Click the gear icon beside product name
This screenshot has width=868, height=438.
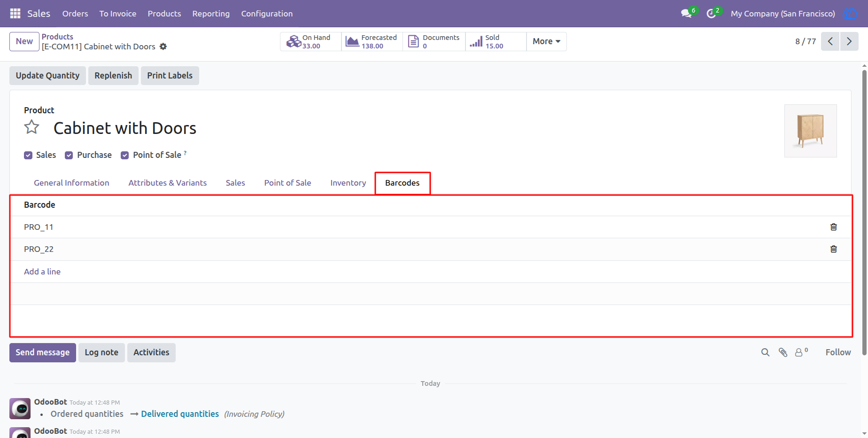pyautogui.click(x=163, y=47)
